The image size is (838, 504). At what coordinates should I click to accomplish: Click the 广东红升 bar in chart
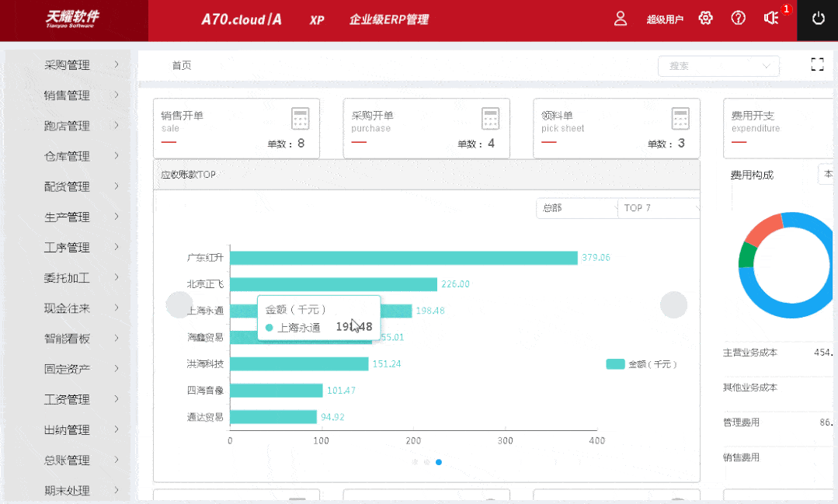403,258
